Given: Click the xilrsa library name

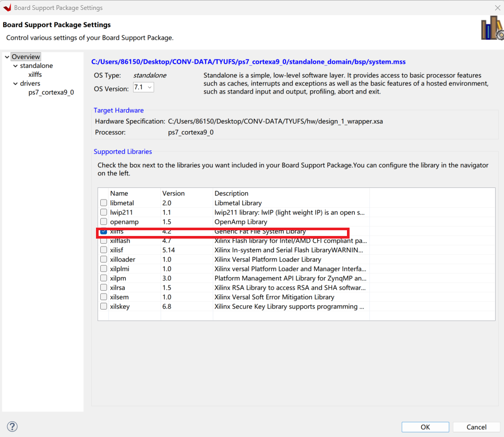Looking at the screenshot, I should pyautogui.click(x=117, y=288).
